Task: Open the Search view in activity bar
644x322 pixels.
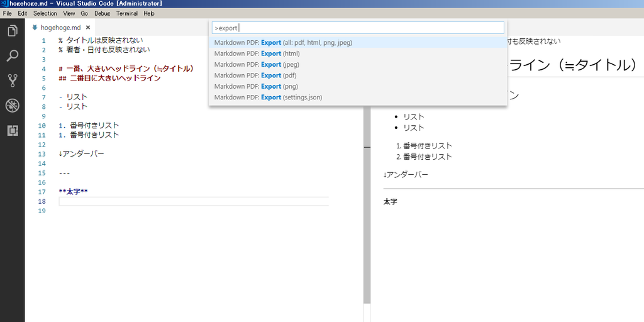Action: tap(13, 56)
